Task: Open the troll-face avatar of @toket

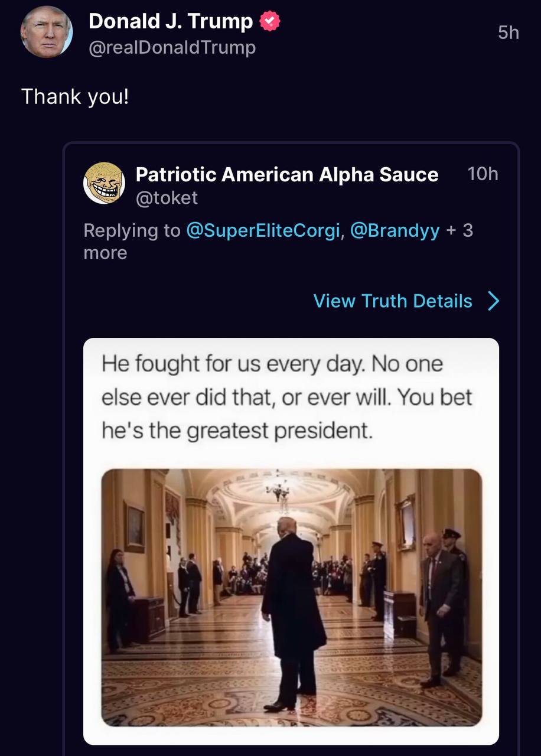Action: (x=105, y=184)
